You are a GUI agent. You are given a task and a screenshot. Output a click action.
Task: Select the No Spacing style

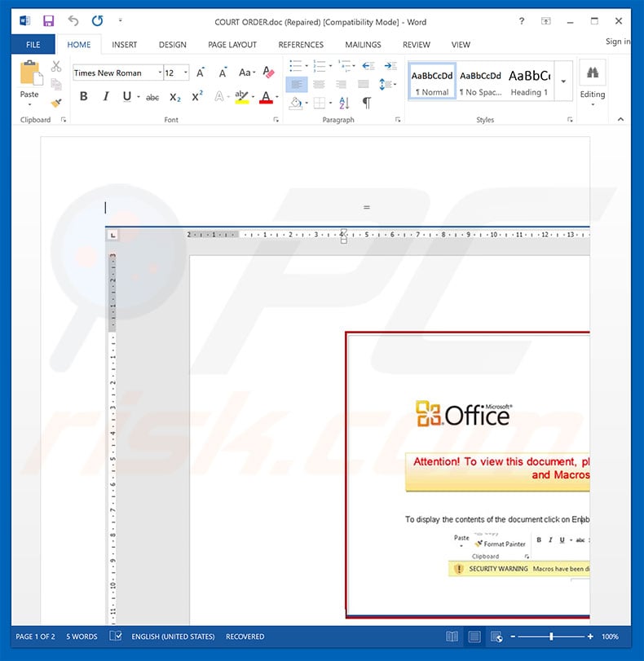[x=480, y=82]
